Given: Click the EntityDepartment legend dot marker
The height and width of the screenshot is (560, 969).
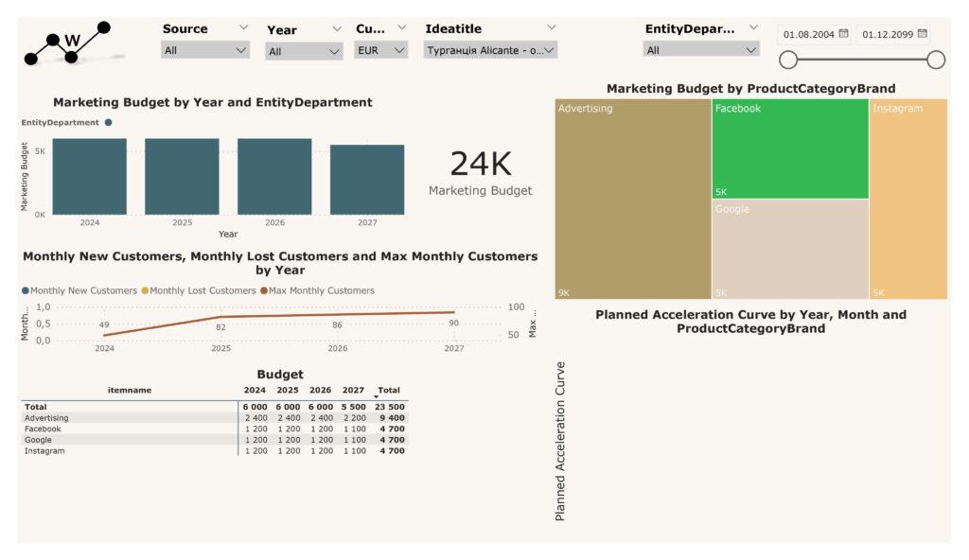Looking at the screenshot, I should point(109,122).
